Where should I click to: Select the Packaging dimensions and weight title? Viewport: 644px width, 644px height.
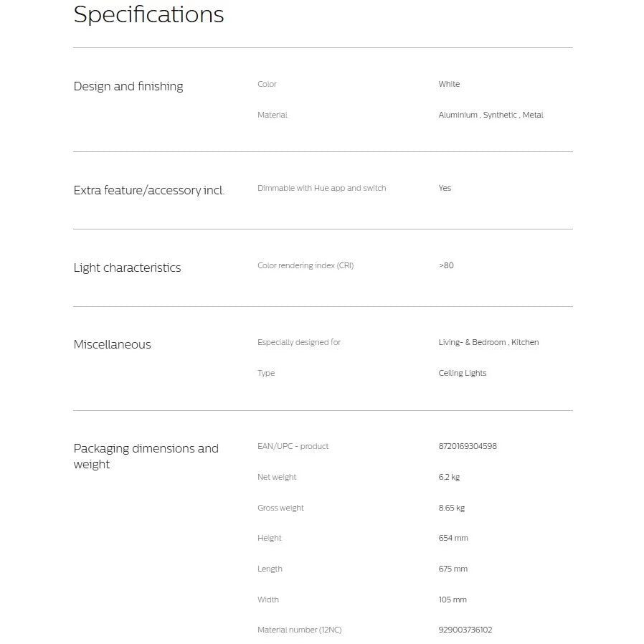(x=146, y=456)
